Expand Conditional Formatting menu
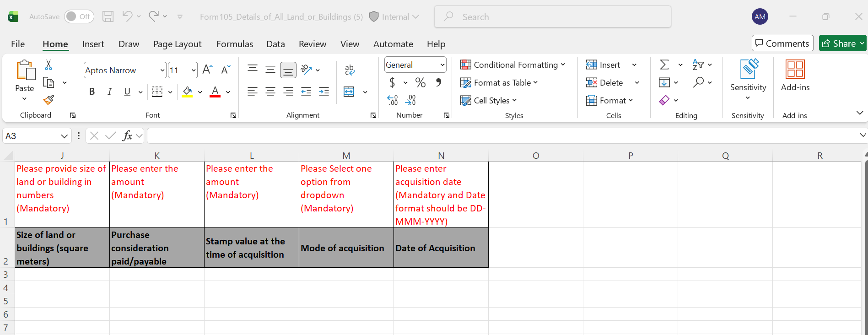 tap(513, 65)
